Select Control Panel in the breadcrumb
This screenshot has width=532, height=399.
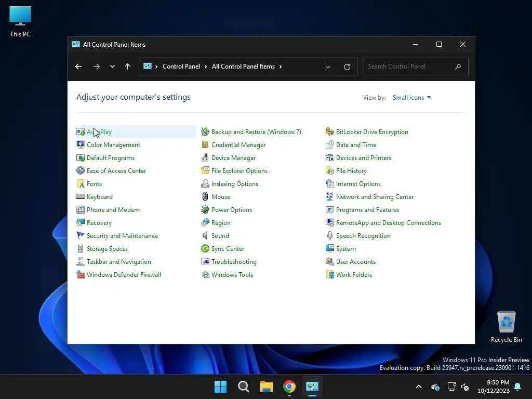point(181,66)
